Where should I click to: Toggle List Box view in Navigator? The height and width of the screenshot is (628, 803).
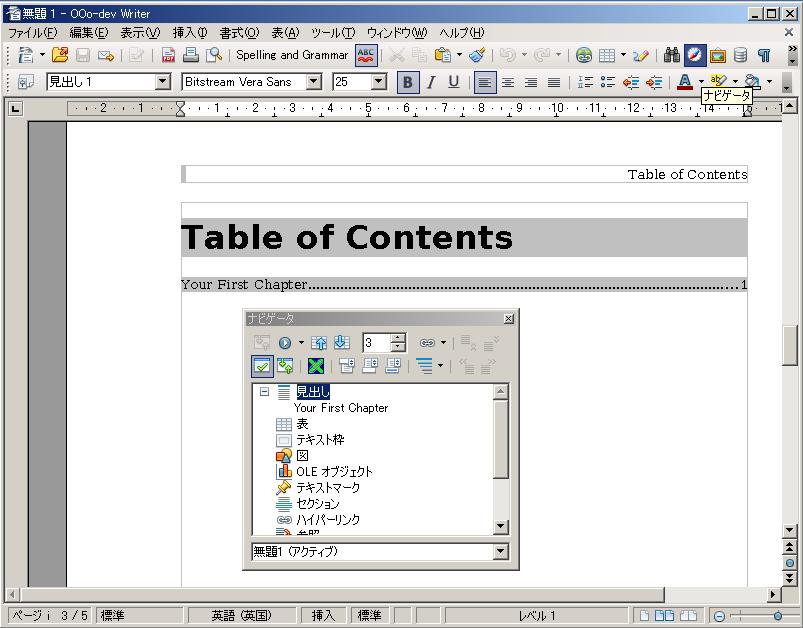point(262,366)
